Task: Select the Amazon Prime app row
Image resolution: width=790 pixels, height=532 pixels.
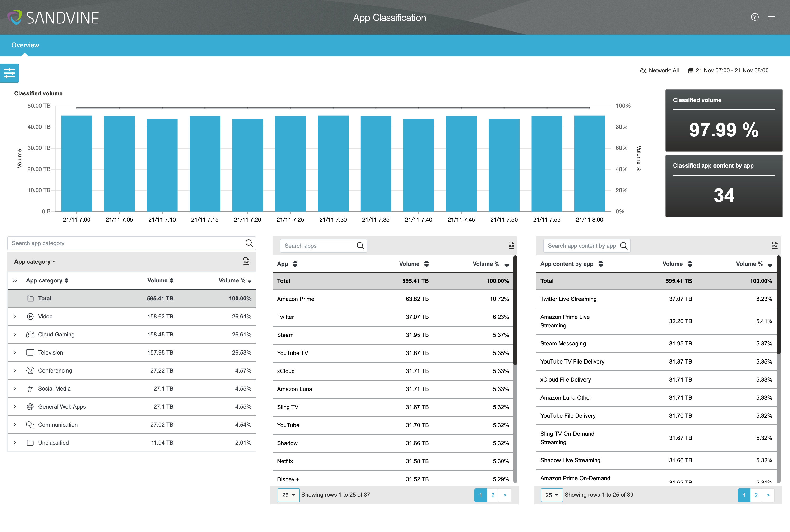Action: (393, 299)
